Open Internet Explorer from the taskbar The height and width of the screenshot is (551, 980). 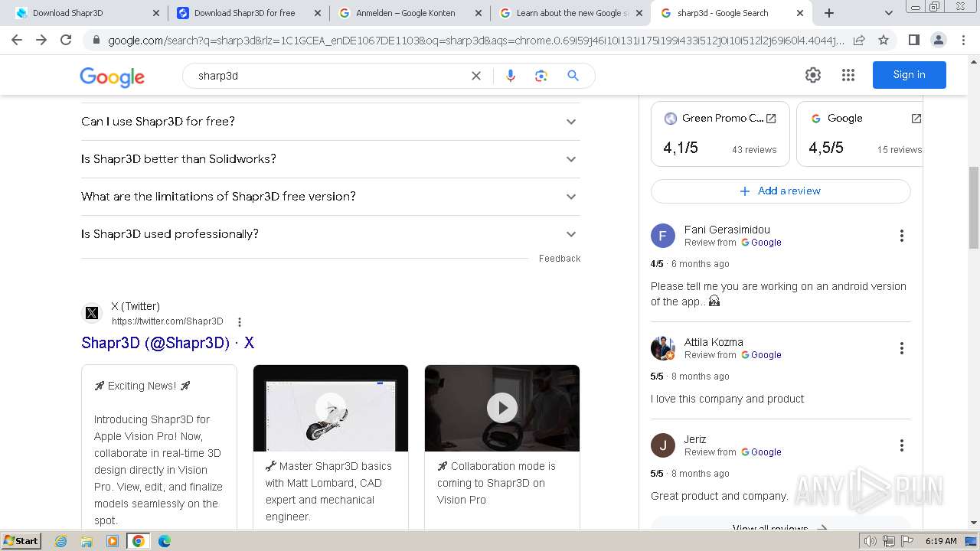tap(61, 541)
